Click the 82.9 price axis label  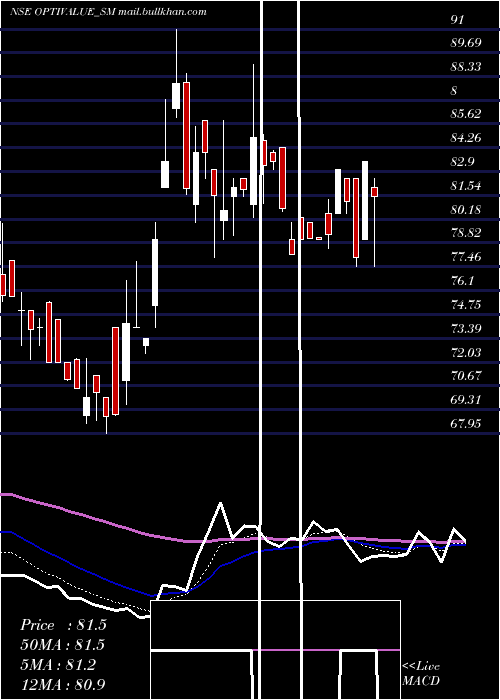pos(462,162)
